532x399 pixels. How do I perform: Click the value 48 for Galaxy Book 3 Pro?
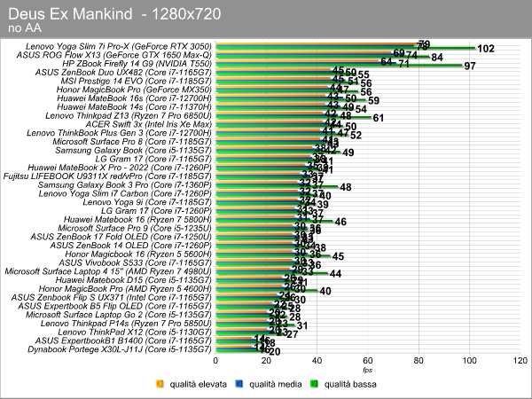pos(346,187)
